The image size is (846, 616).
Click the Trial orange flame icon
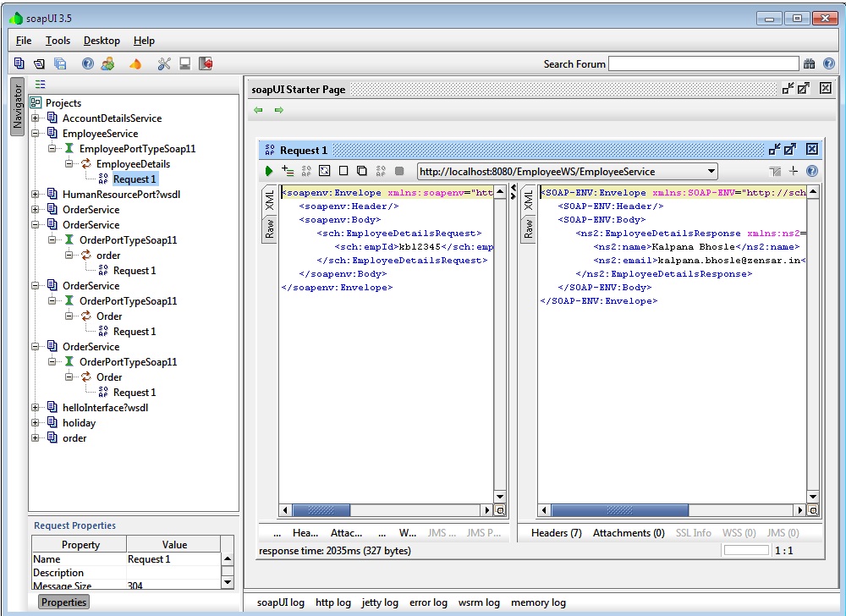[135, 63]
